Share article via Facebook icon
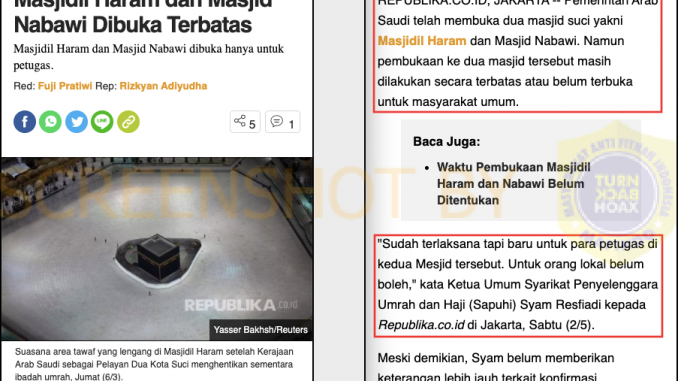The width and height of the screenshot is (678, 381). 25,122
